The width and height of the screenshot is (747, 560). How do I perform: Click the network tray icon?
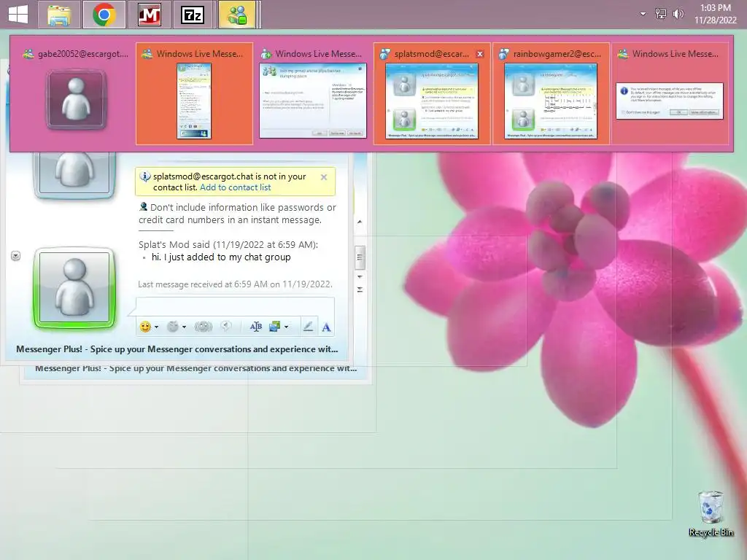click(x=661, y=14)
